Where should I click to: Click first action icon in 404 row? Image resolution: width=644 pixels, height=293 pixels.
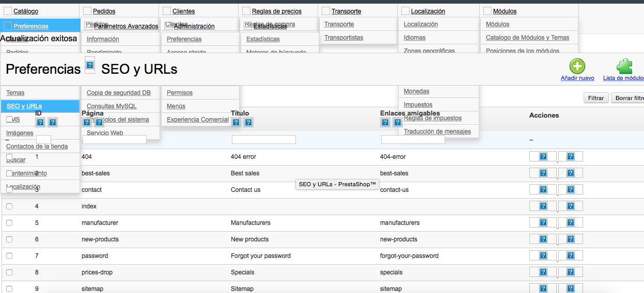click(543, 157)
